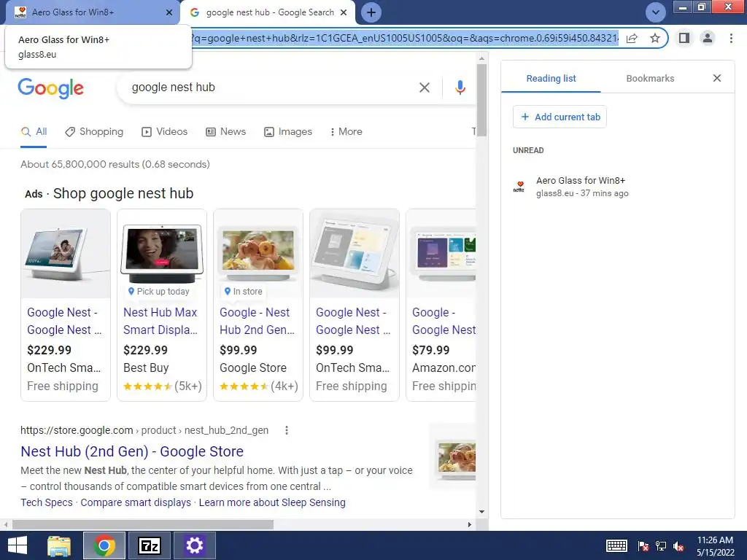The width and height of the screenshot is (747, 560).
Task: Open Learn more about Sleep Sensing link
Action: point(272,502)
